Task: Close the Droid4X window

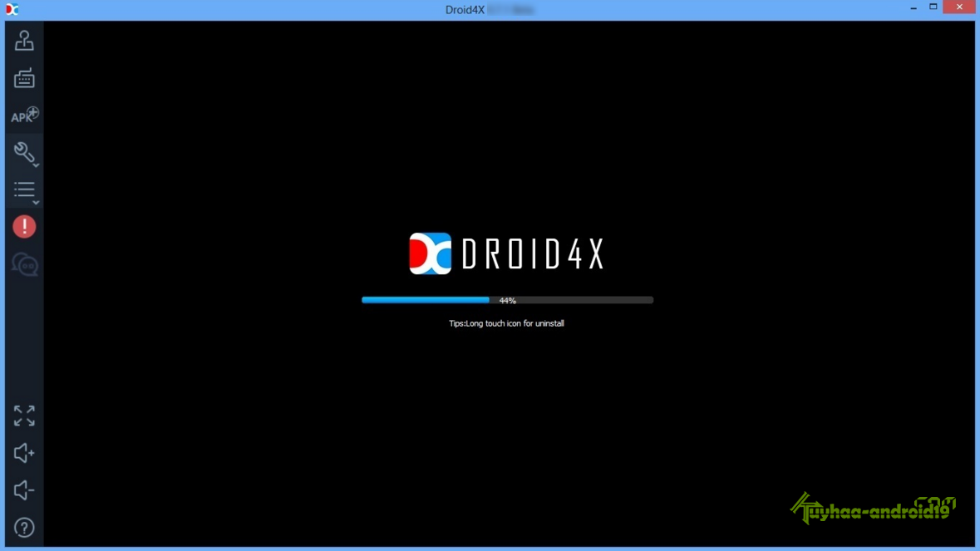Action: pos(959,7)
